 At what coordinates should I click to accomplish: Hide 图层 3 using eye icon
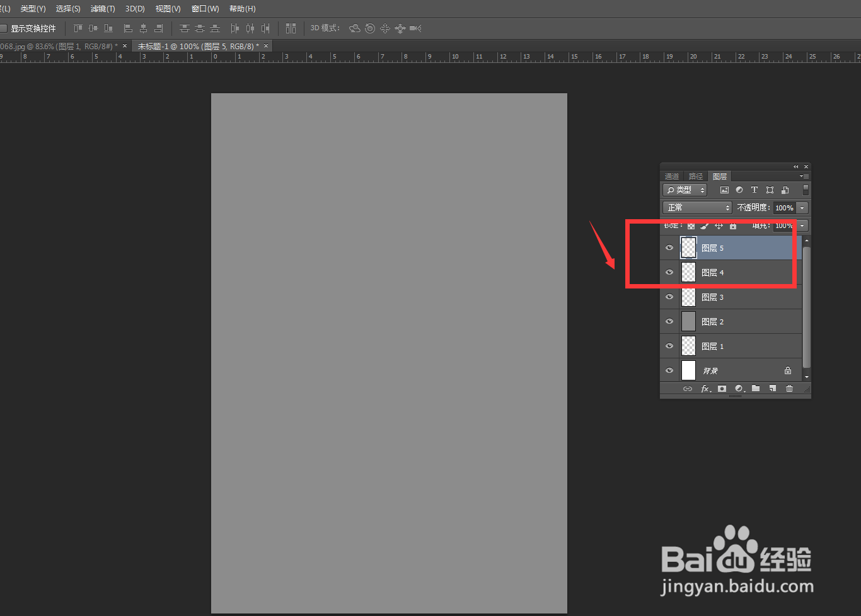coord(669,297)
